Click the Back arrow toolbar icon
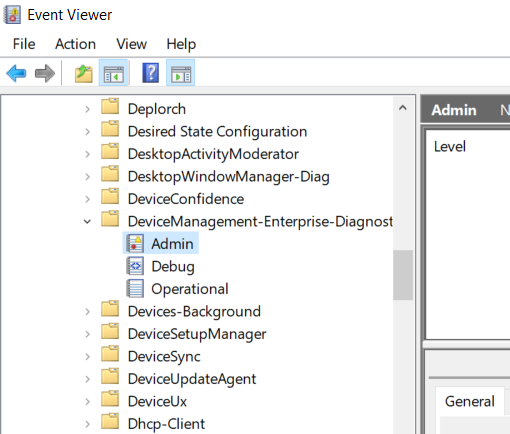The height and width of the screenshot is (434, 510). [x=16, y=73]
